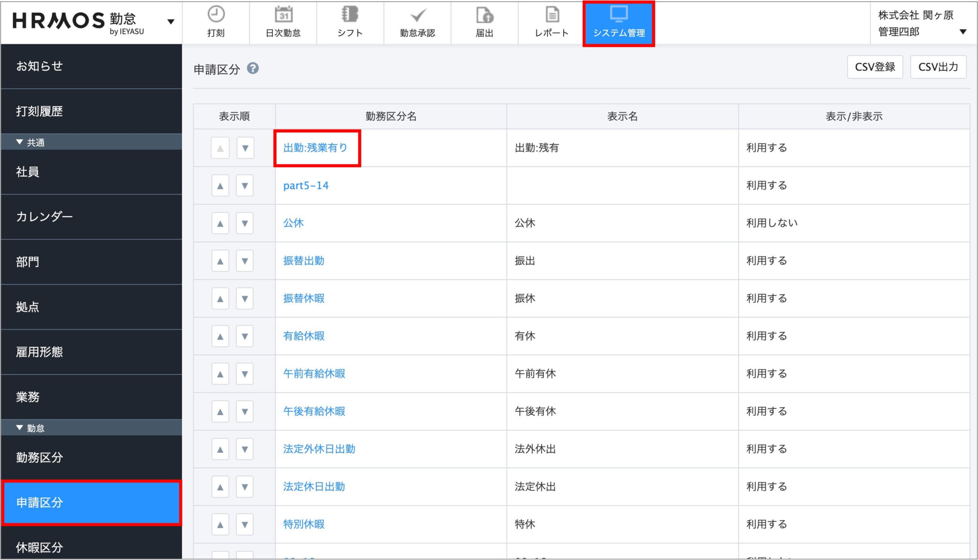Collapse the 勤怠 sidebar section
This screenshot has width=978, height=560.
pos(19,428)
